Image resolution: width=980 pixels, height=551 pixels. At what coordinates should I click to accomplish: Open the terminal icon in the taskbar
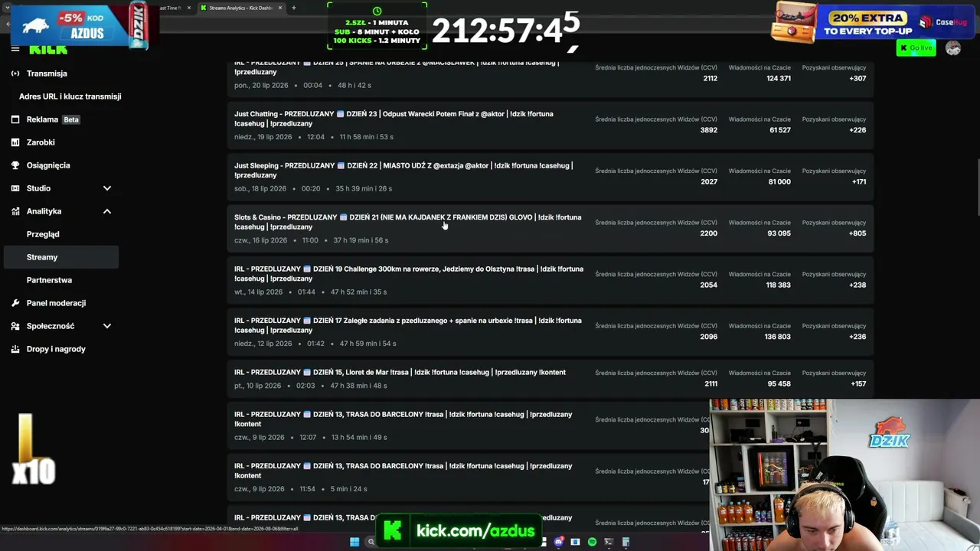[609, 542]
